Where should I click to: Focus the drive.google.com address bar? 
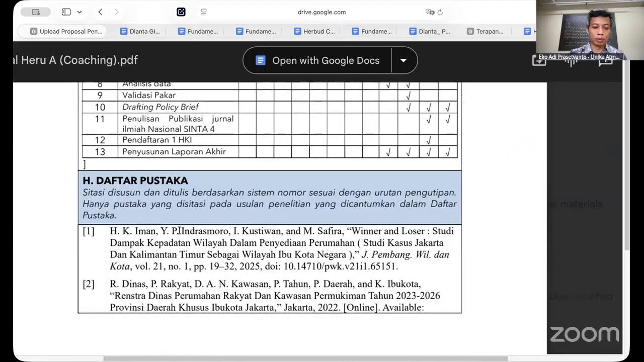(x=321, y=12)
